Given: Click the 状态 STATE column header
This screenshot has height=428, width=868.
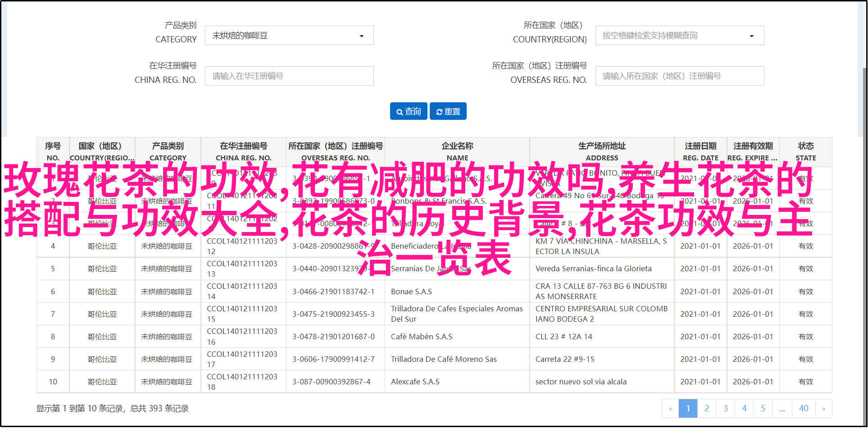Looking at the screenshot, I should (x=805, y=152).
